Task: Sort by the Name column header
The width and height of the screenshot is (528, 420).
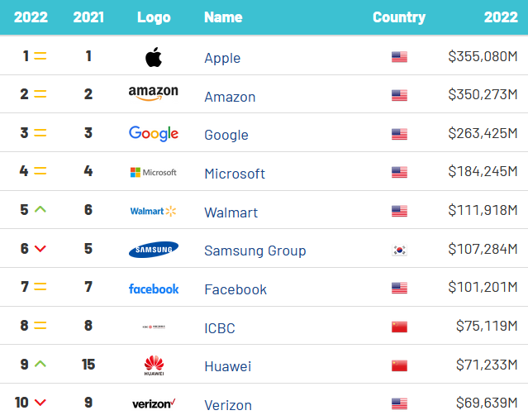Action: pyautogui.click(x=223, y=17)
